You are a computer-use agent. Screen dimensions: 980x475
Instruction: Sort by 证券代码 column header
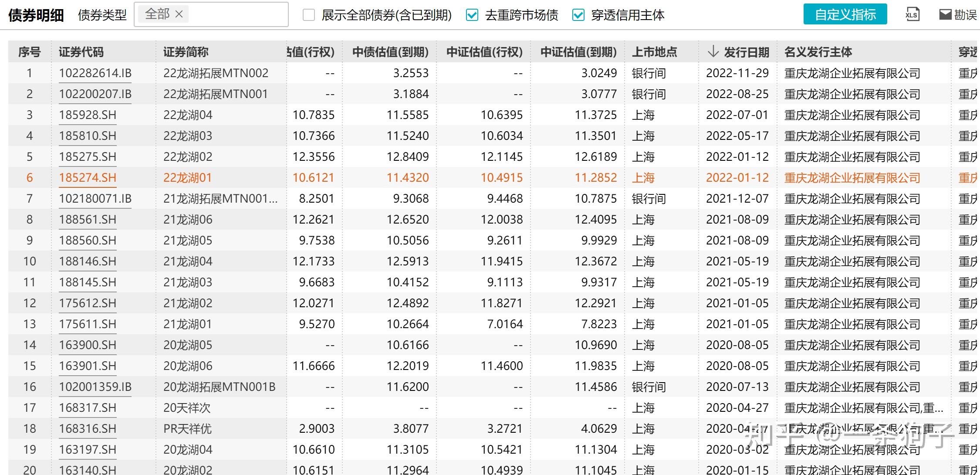coord(81,52)
